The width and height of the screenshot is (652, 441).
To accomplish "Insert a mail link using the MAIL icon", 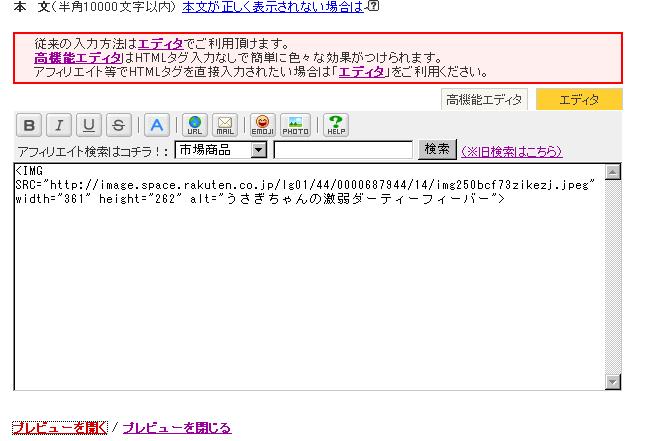I will tap(225, 125).
